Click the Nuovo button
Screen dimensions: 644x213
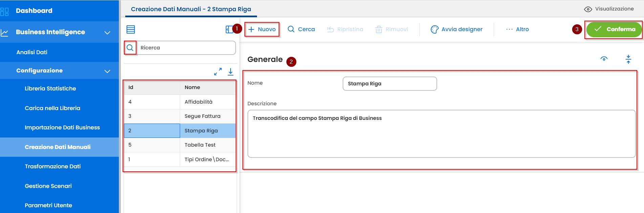pyautogui.click(x=262, y=29)
